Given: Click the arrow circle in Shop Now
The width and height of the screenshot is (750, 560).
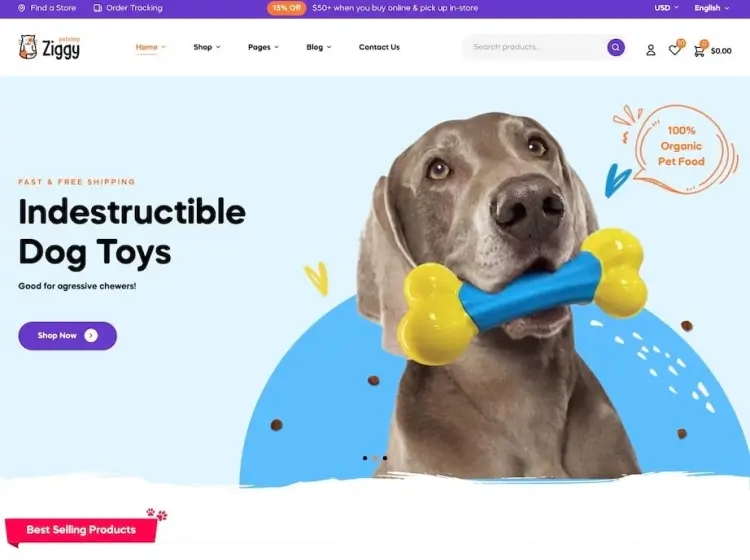Looking at the screenshot, I should 91,336.
